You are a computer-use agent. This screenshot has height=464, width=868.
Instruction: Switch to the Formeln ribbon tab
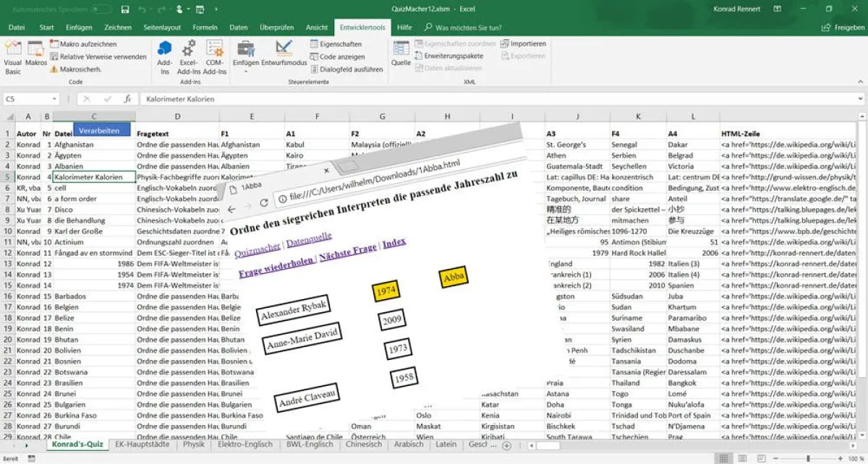pyautogui.click(x=205, y=27)
